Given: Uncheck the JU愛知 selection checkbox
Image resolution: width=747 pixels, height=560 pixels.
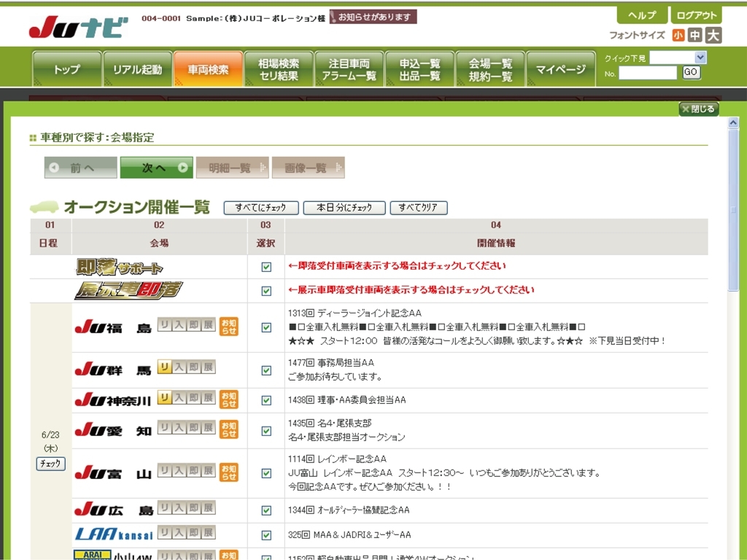Looking at the screenshot, I should (266, 431).
